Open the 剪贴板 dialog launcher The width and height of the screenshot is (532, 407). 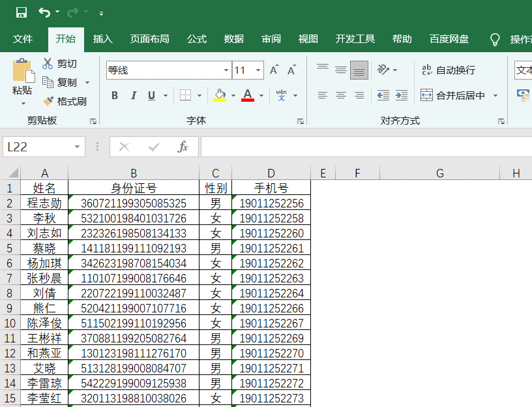(x=93, y=121)
